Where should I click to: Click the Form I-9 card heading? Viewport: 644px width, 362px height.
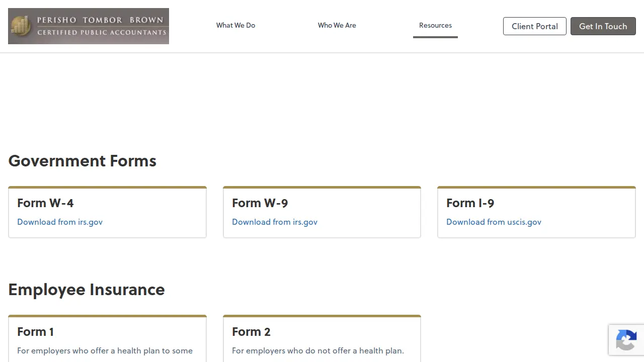(470, 203)
